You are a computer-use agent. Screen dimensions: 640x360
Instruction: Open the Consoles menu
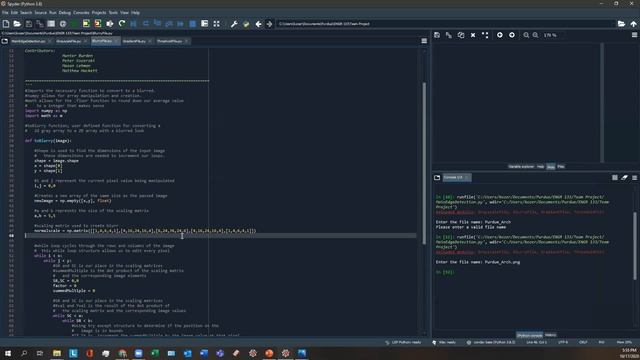(81, 13)
